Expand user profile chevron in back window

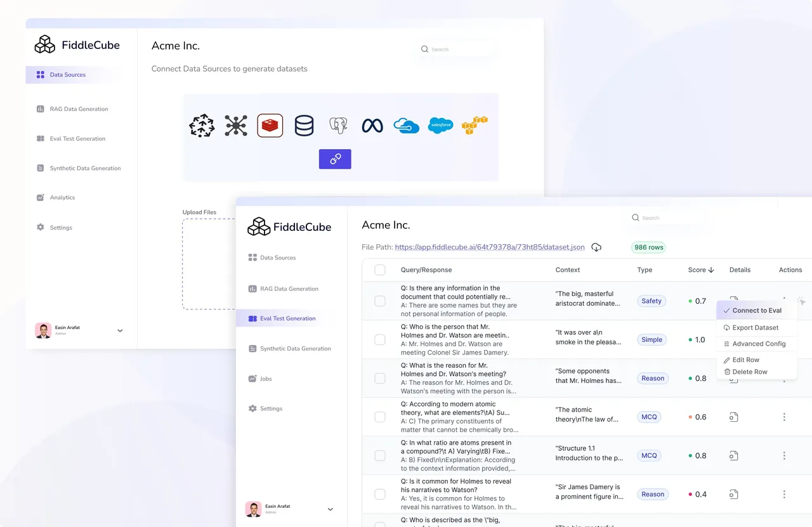coord(120,330)
